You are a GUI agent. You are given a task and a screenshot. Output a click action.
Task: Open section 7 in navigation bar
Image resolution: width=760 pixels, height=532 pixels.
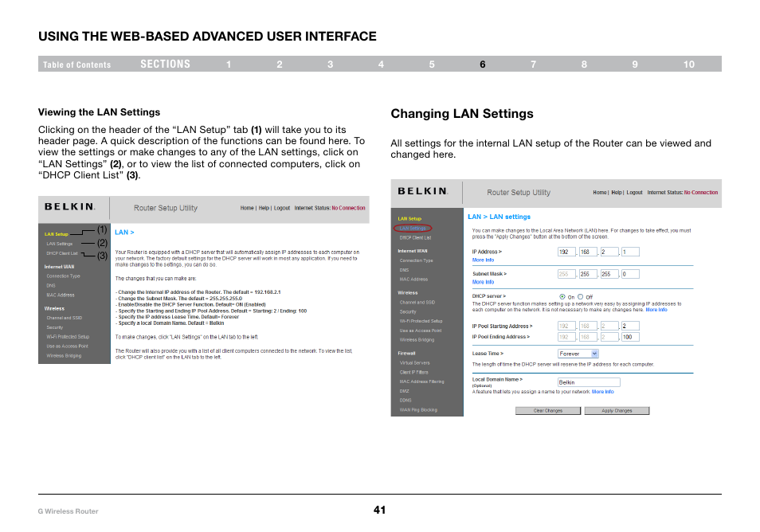(533, 65)
